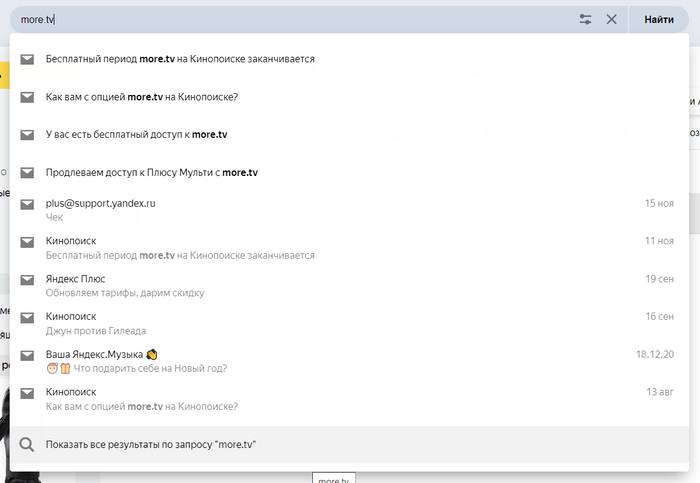Select suggestion 'У вас есть бесплатный доступ к more.tv'
This screenshot has width=700, height=483.
point(349,134)
